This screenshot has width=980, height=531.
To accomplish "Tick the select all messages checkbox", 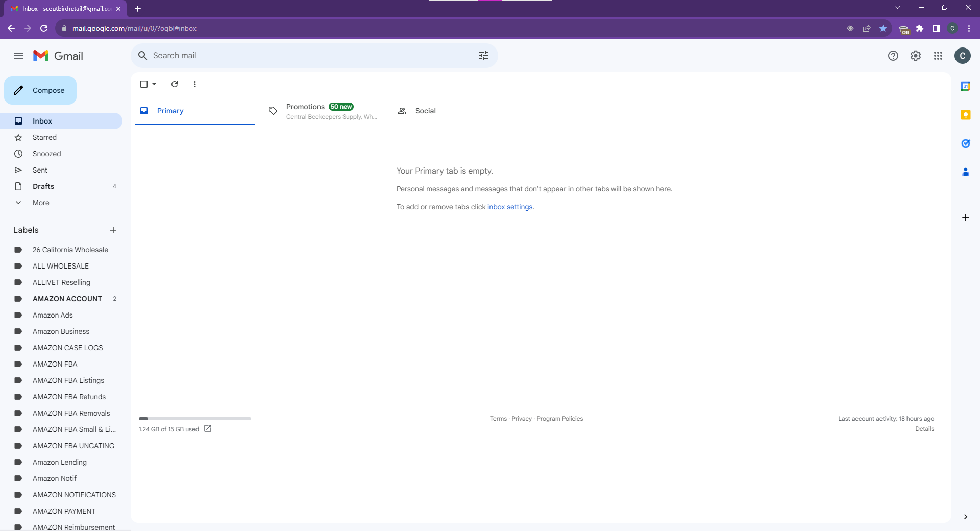I will coord(144,84).
